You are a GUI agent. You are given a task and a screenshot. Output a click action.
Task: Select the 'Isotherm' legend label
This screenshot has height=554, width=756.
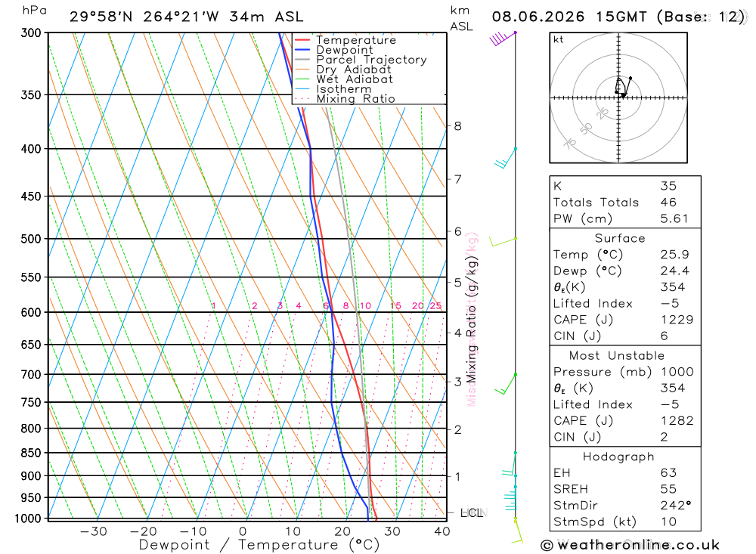pyautogui.click(x=344, y=89)
